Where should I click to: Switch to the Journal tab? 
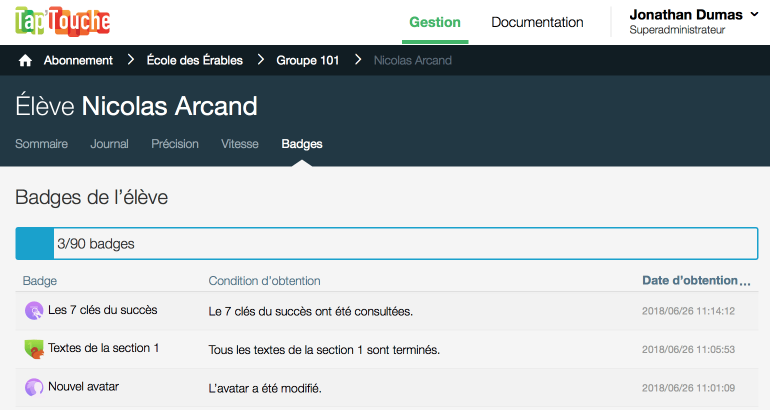coord(109,144)
